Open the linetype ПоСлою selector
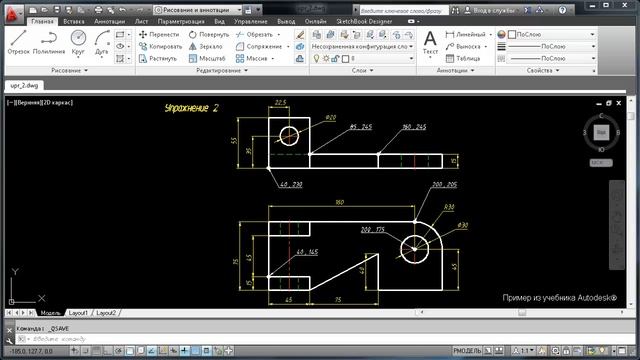The image size is (640, 360). pyautogui.click(x=551, y=58)
